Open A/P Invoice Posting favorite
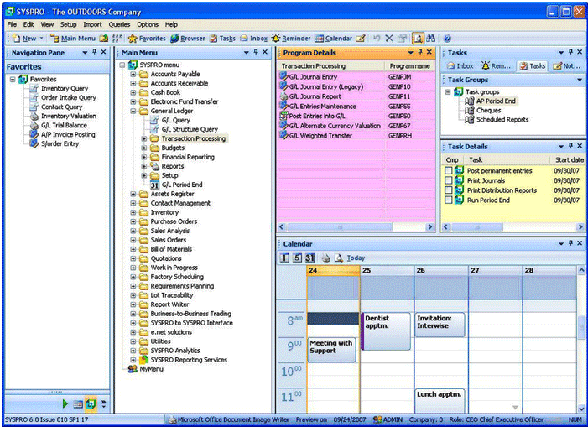This screenshot has width=588, height=427. (68, 135)
